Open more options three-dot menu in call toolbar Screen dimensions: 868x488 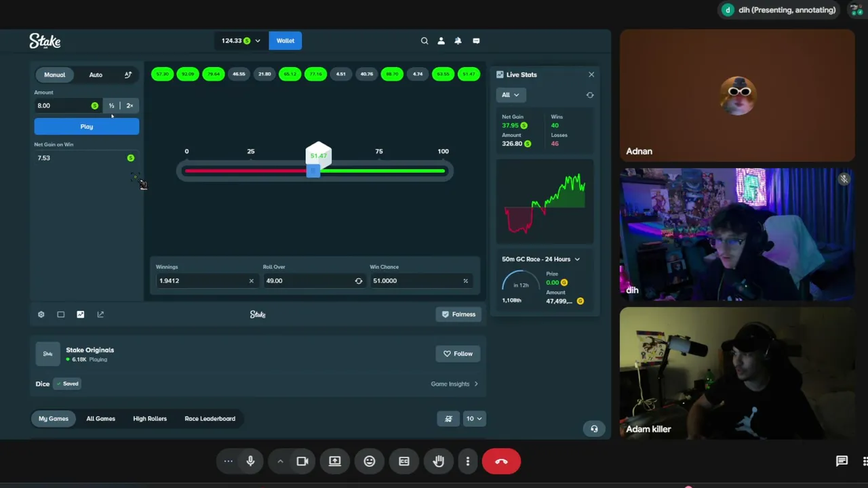click(x=468, y=462)
